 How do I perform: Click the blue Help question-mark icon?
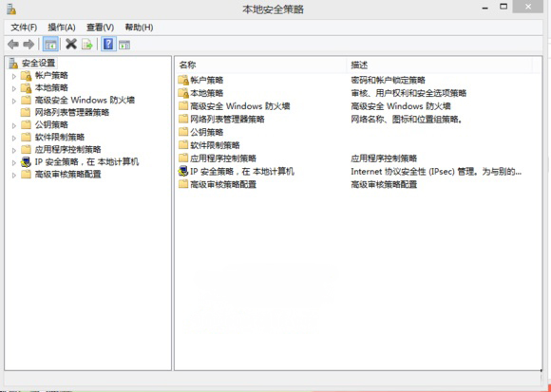point(108,45)
